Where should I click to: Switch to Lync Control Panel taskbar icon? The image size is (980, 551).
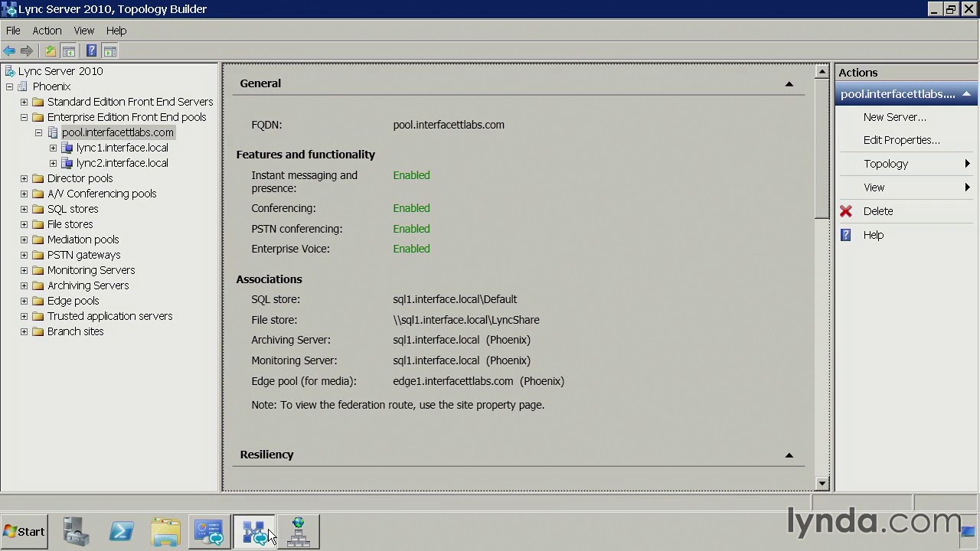pyautogui.click(x=209, y=532)
